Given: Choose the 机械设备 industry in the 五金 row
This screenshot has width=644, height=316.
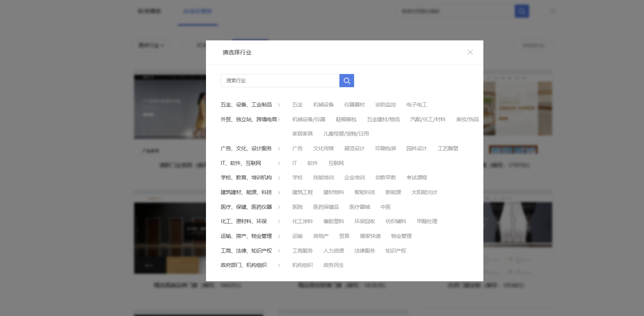Looking at the screenshot, I should tap(324, 105).
